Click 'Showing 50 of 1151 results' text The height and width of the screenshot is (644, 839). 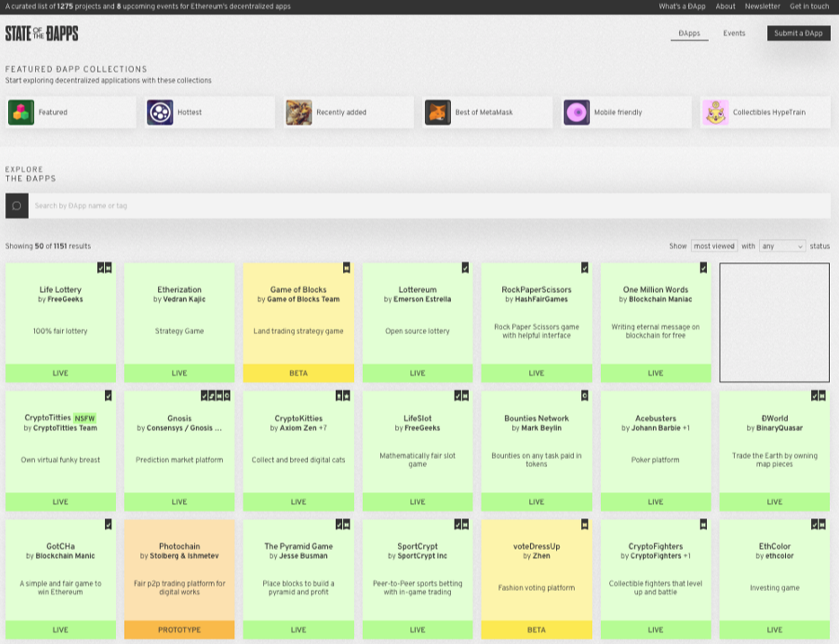[49, 246]
